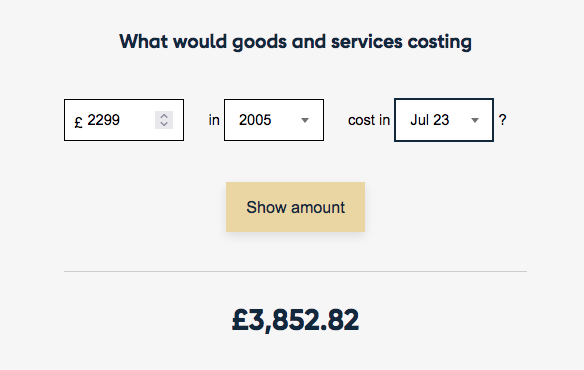The width and height of the screenshot is (584, 370).
Task: Click the heading 'What would goods and services costing'
Action: [x=295, y=42]
